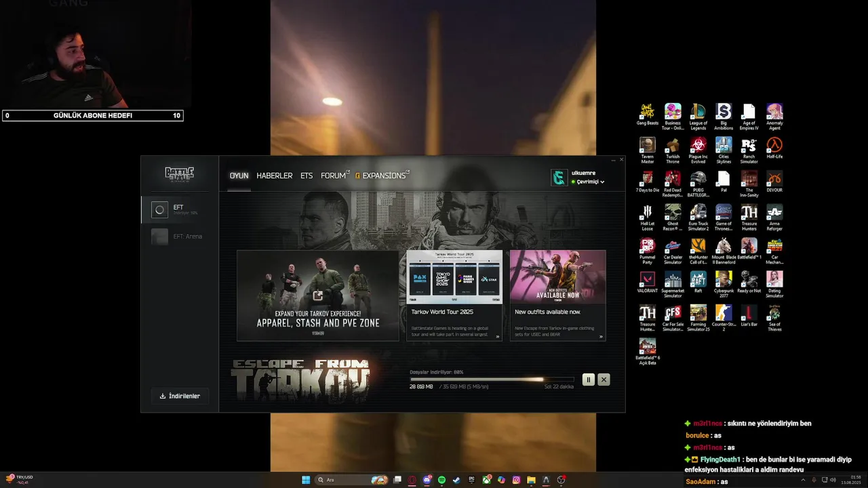Open the TRY/USD widget in the taskbar
The width and height of the screenshot is (868, 488).
(19, 480)
